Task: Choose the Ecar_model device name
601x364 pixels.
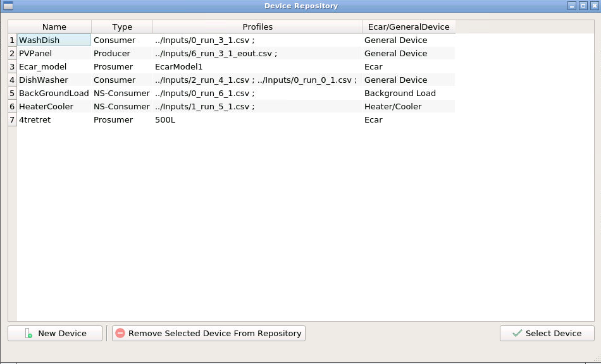Action: [x=54, y=66]
